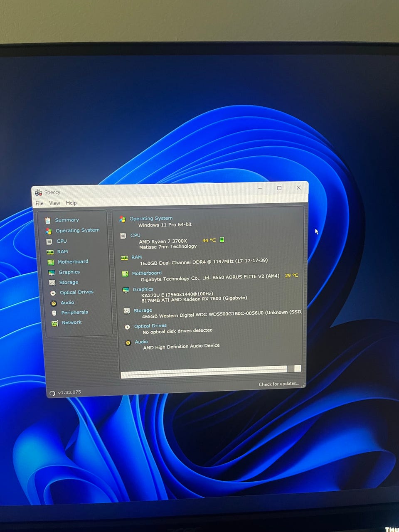Click the Network card icon in sidebar
The image size is (399, 532).
54,323
